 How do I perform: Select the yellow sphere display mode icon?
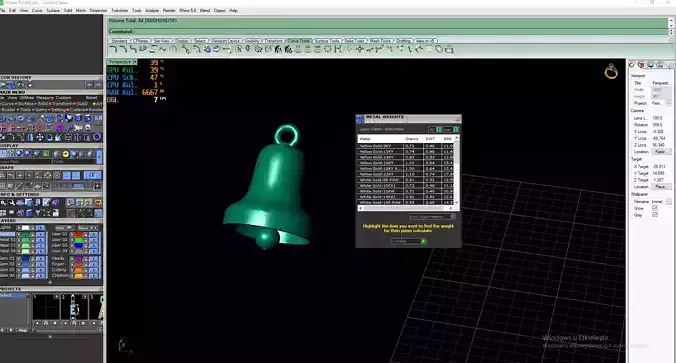pyautogui.click(x=66, y=154)
